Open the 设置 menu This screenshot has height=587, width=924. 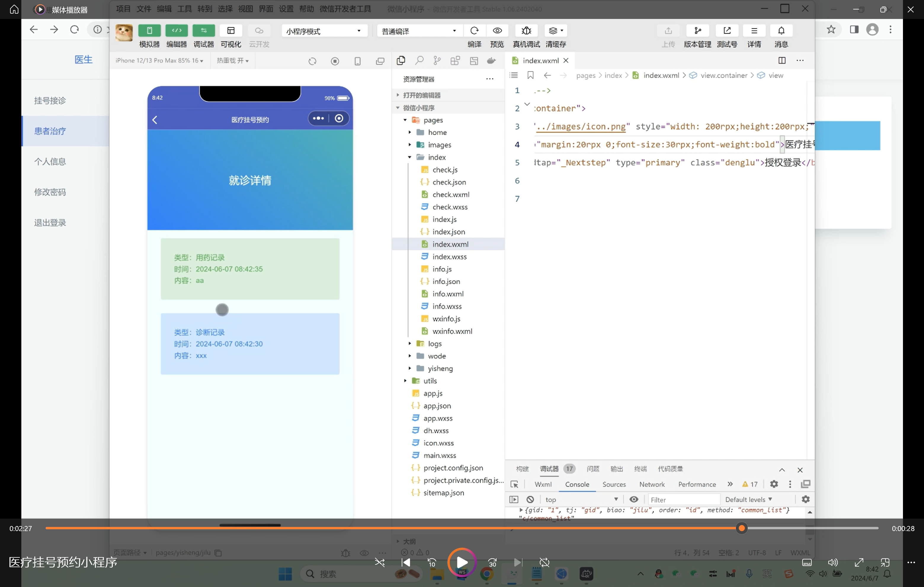point(286,8)
